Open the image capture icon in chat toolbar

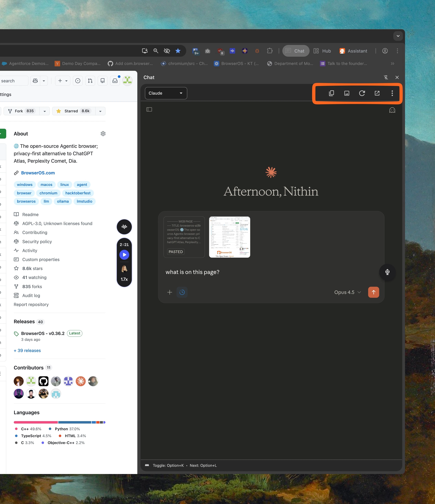[x=346, y=93]
